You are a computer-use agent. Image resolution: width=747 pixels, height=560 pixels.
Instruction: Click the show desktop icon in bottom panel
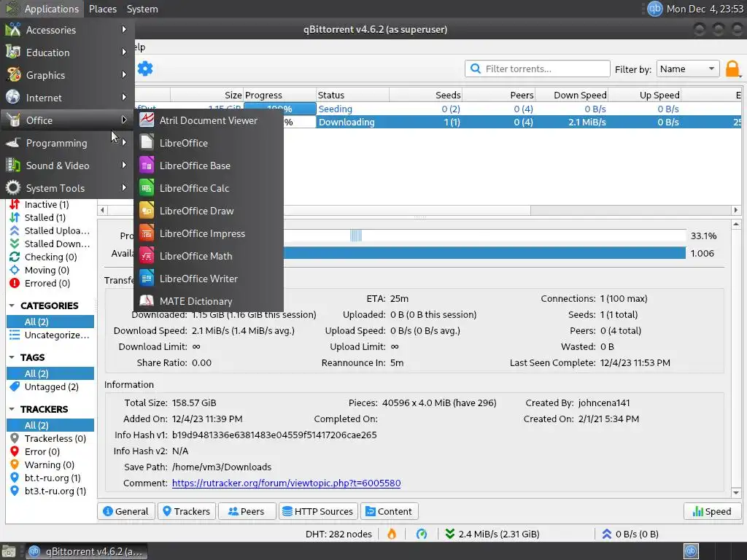(9, 551)
